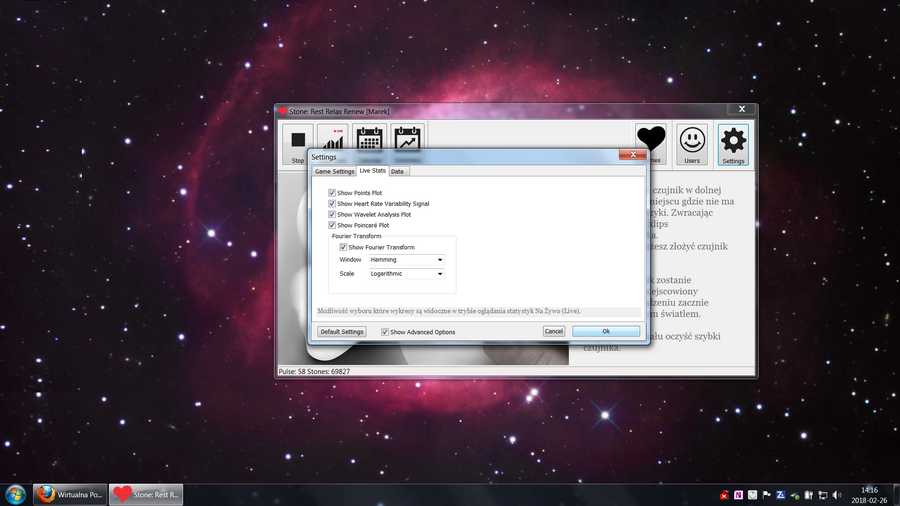Open the Live stats bar-chart icon

tap(332, 139)
